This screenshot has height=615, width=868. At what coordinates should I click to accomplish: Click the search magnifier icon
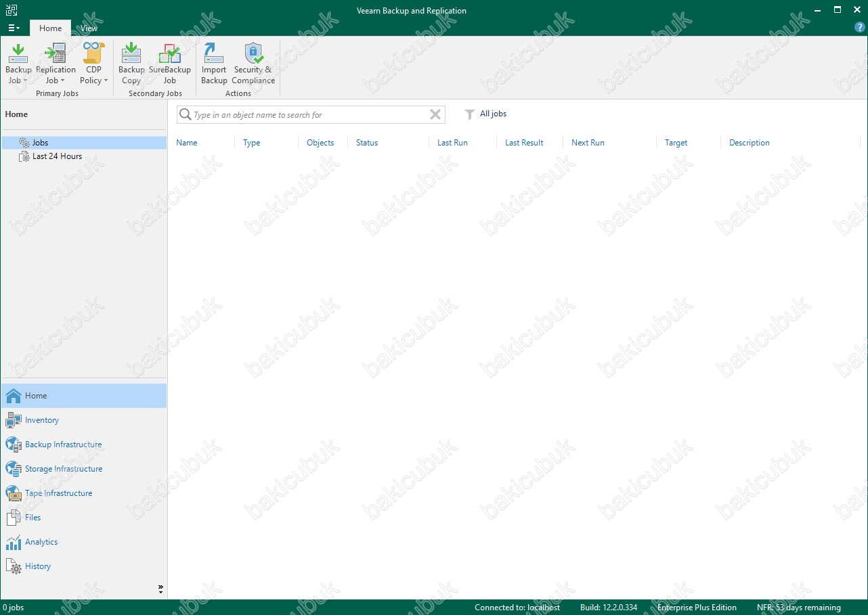coord(185,114)
